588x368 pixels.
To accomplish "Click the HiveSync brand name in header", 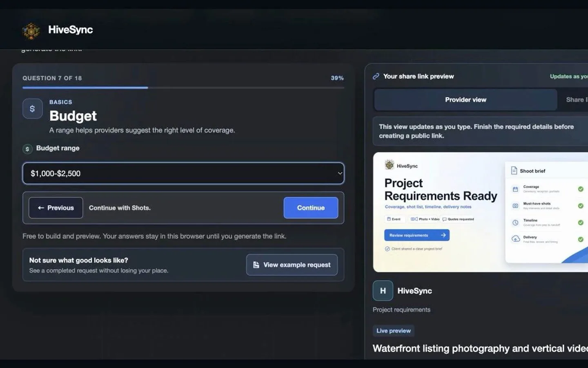I will pos(70,30).
